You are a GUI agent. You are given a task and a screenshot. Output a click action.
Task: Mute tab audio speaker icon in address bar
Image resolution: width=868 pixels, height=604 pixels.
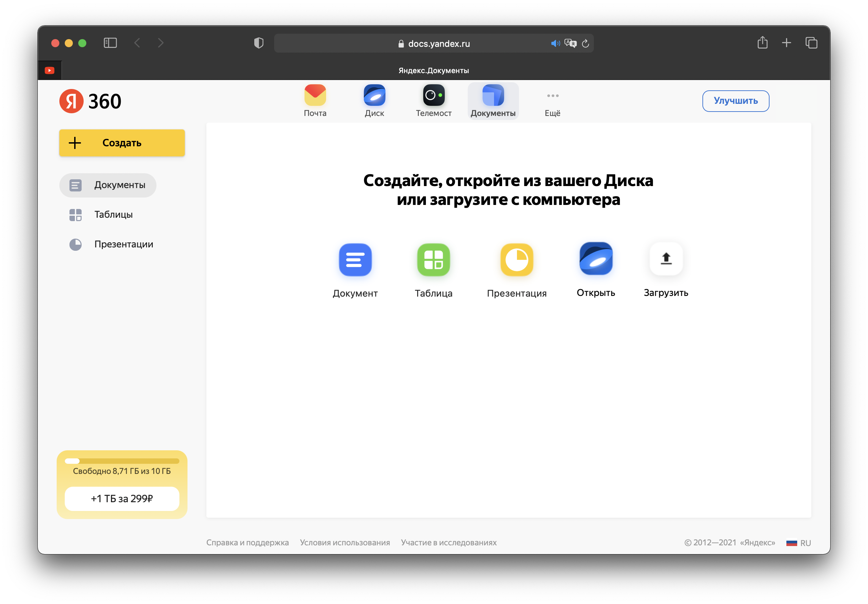click(555, 43)
